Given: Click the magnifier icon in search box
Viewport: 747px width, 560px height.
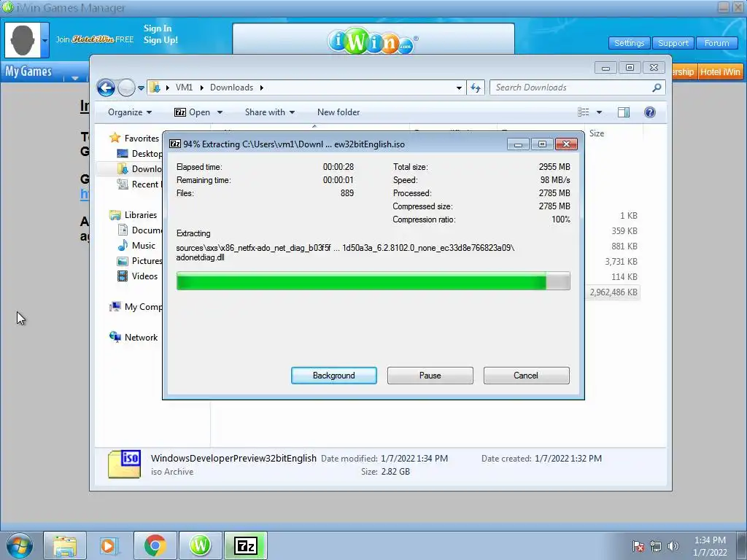Looking at the screenshot, I should [657, 87].
